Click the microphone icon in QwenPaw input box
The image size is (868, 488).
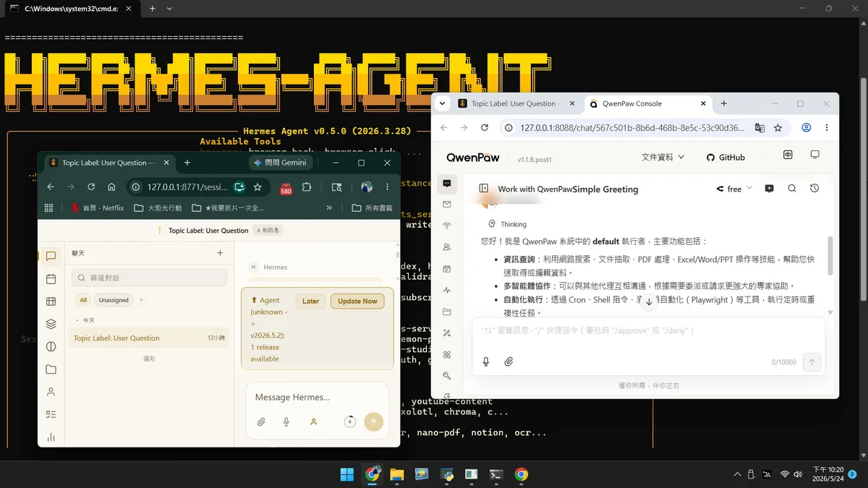tap(486, 361)
